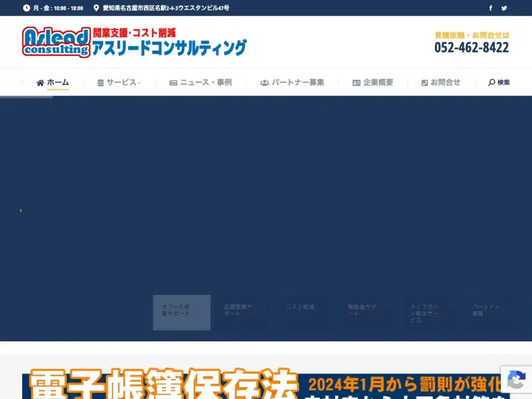This screenshot has height=399, width=532.
Task: Click phone number 052-462-8422
Action: pyautogui.click(x=472, y=47)
